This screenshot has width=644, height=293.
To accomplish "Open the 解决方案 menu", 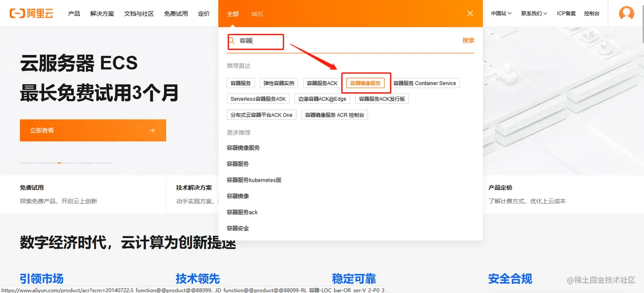I will pyautogui.click(x=102, y=14).
